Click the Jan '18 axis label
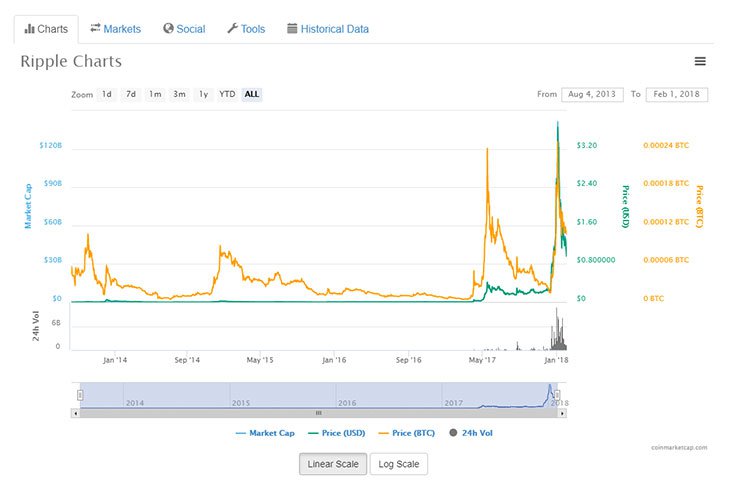The width and height of the screenshot is (750, 498). pyautogui.click(x=556, y=360)
